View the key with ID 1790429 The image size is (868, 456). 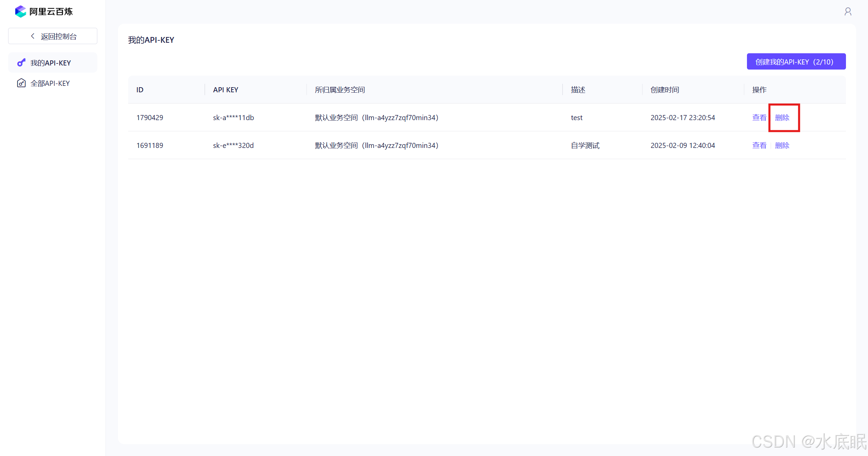(759, 117)
